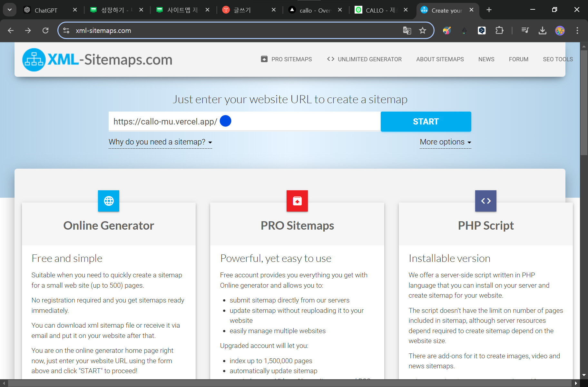This screenshot has height=387, width=588.
Task: Click 'Installable version' subheading
Action: 449,258
